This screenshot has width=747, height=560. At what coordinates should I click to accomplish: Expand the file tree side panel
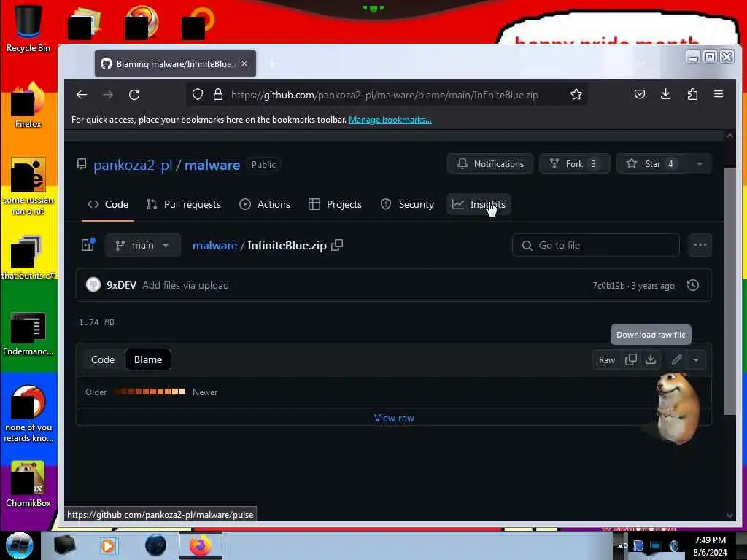[88, 245]
